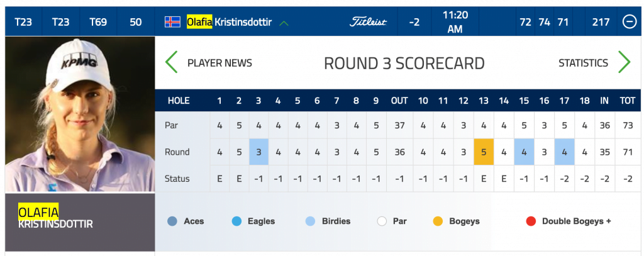Open the Statistics section
The image size is (644, 256).
(583, 63)
